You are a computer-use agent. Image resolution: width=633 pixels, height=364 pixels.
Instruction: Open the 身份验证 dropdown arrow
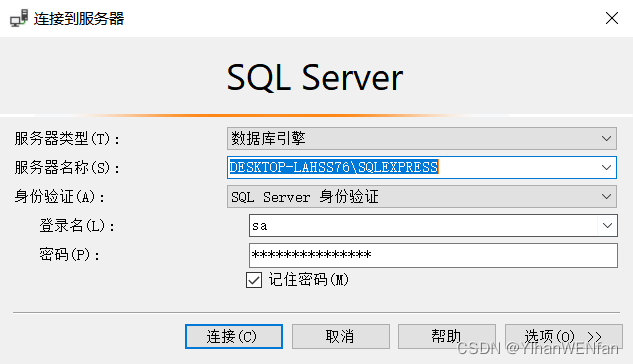pyautogui.click(x=606, y=197)
